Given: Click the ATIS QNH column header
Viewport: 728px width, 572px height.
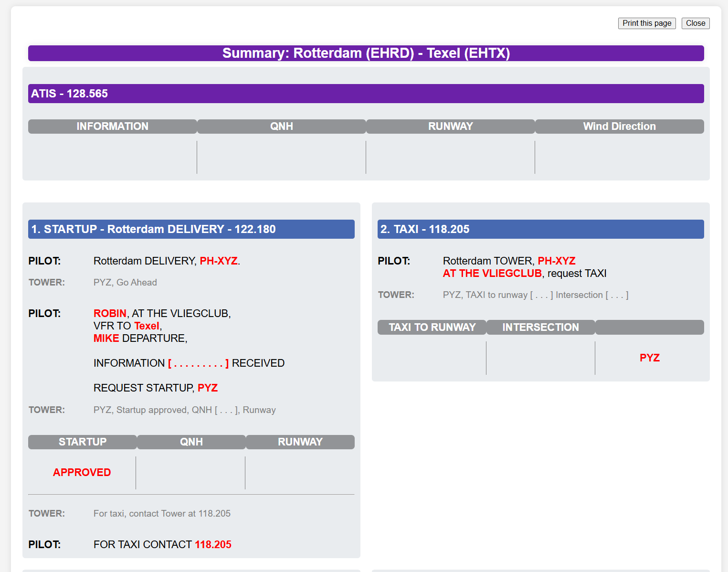Looking at the screenshot, I should [x=281, y=127].
